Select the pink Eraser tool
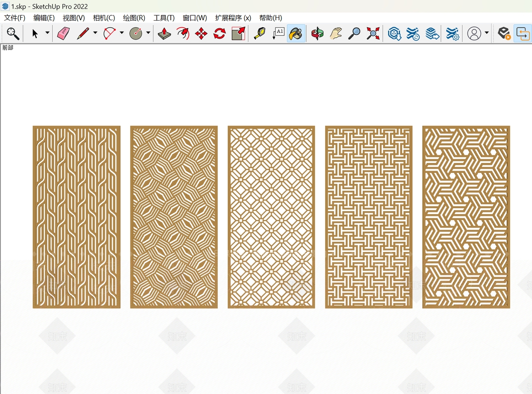The image size is (532, 394). pyautogui.click(x=64, y=34)
